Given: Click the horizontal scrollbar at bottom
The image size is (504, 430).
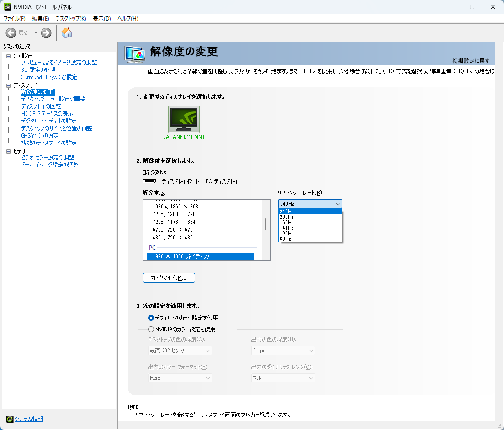Looking at the screenshot, I should pos(264,425).
